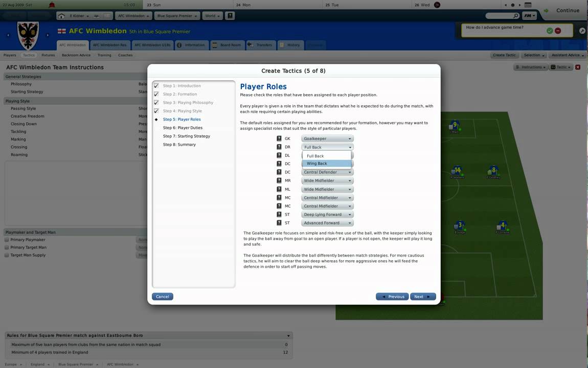Click the wrench settings icon
Viewport: 588px width, 368px height.
pyautogui.click(x=582, y=31)
